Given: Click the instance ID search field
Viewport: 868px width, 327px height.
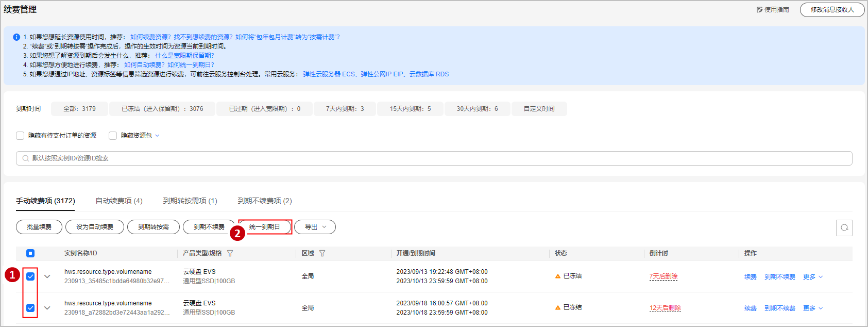Looking at the screenshot, I should coord(434,158).
